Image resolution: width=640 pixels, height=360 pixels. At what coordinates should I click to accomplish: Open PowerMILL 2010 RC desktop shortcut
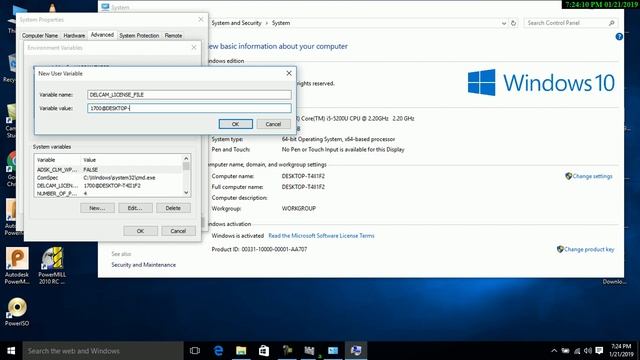52,266
